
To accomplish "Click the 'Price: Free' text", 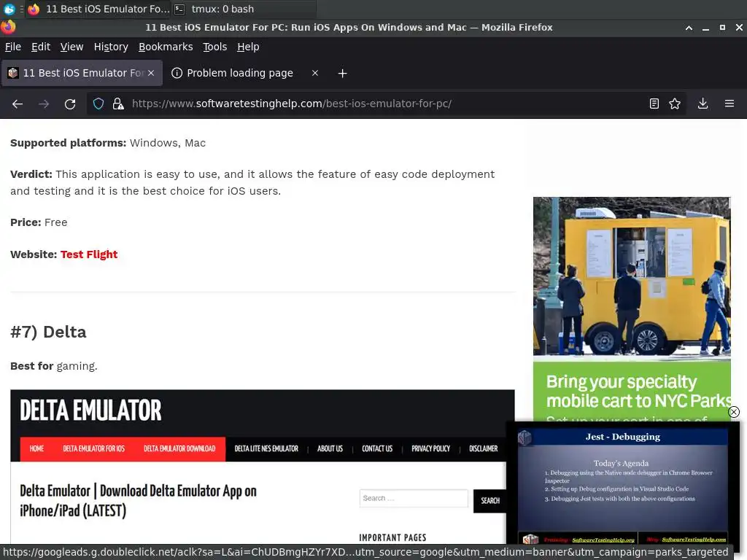I will coord(39,222).
